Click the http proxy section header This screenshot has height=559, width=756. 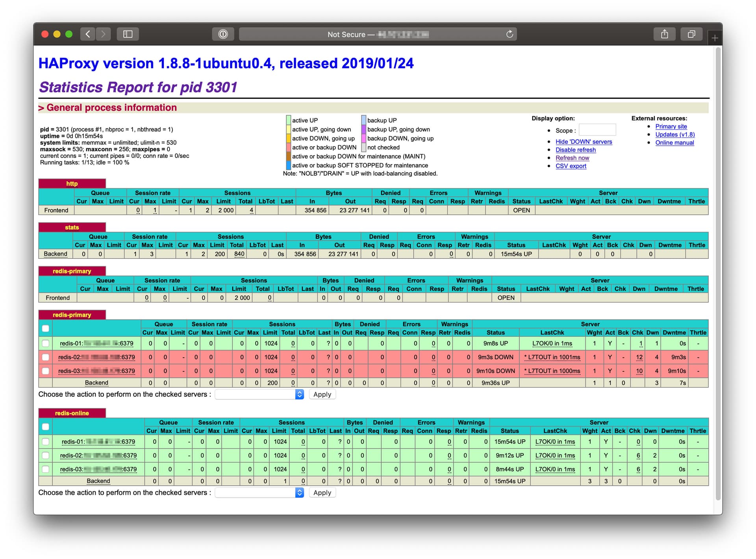coord(72,184)
